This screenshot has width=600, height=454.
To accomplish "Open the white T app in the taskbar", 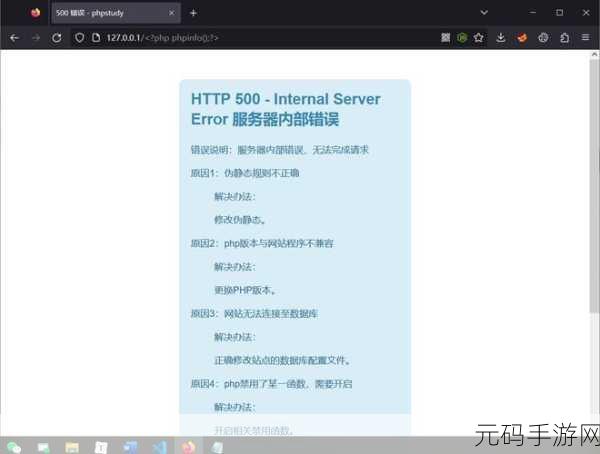I will click(101, 447).
